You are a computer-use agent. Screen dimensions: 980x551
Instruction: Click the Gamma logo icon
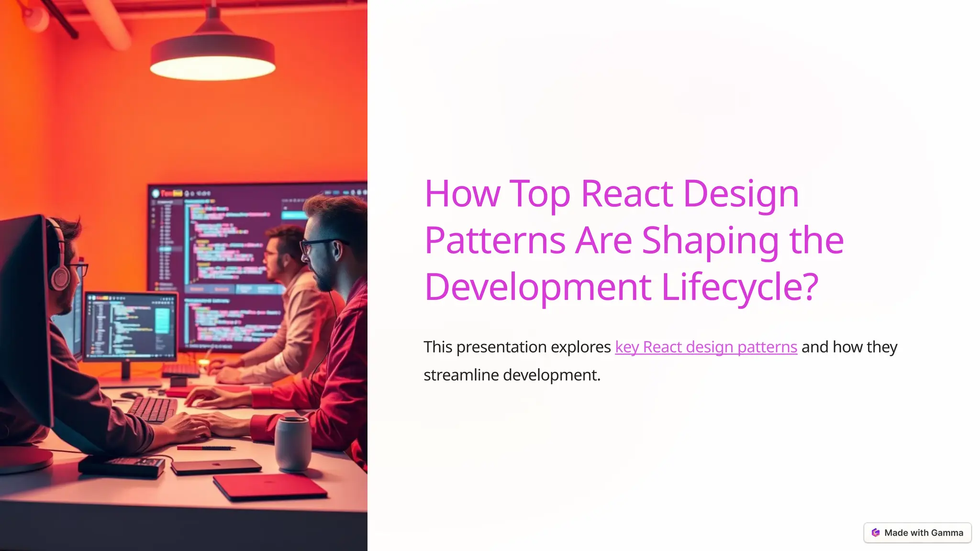tap(876, 533)
